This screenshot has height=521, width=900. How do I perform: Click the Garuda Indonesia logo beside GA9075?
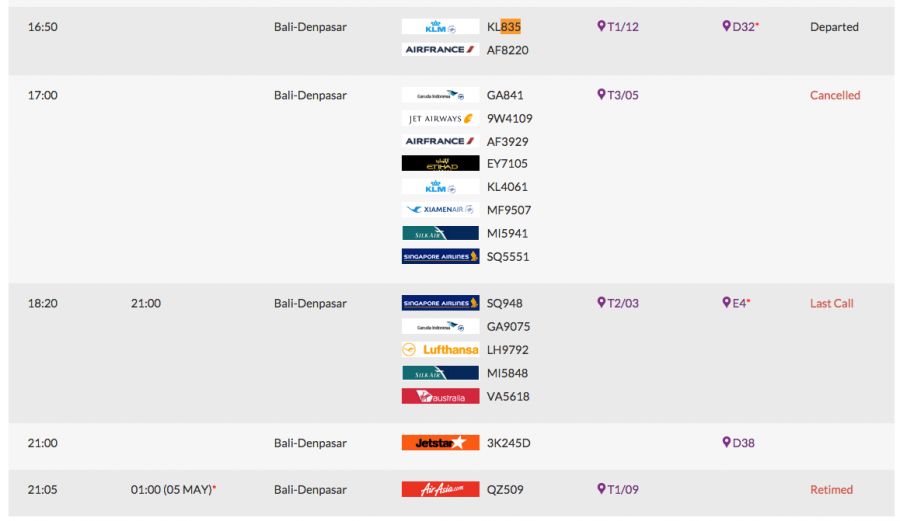tap(440, 326)
